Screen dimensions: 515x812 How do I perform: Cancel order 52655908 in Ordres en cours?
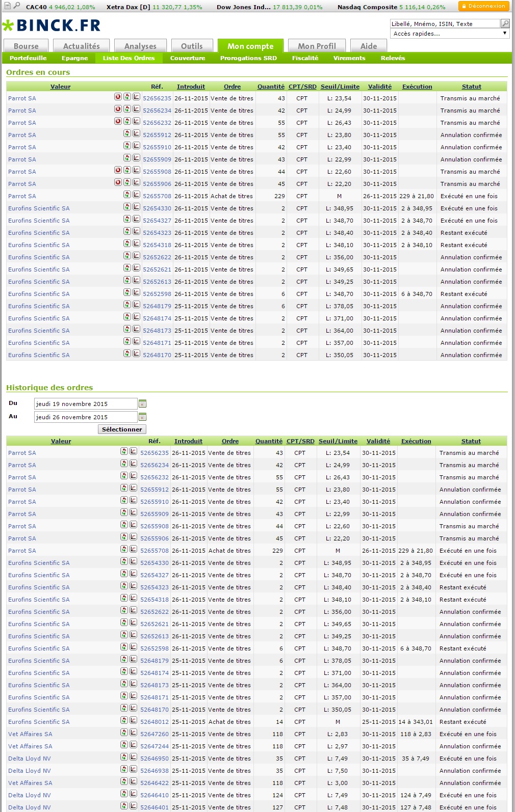click(118, 170)
